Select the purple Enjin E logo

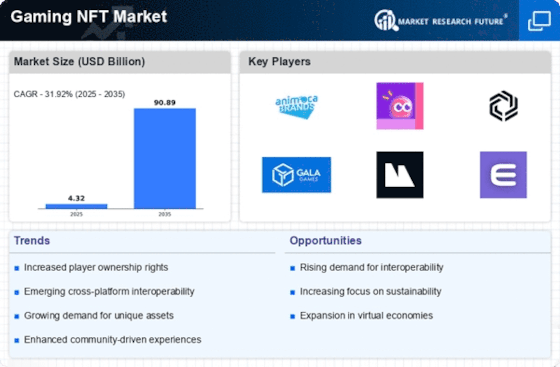[503, 175]
